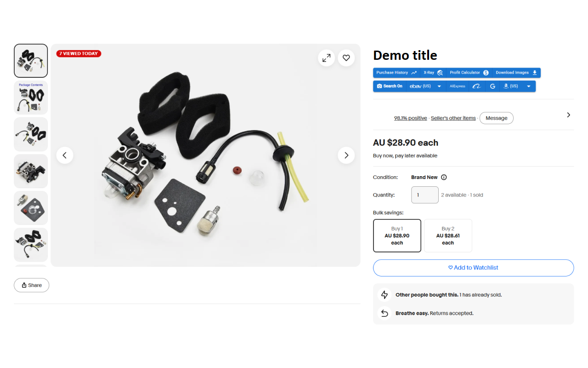Select Buy 1 bulk savings option
This screenshot has height=368, width=588.
(397, 236)
